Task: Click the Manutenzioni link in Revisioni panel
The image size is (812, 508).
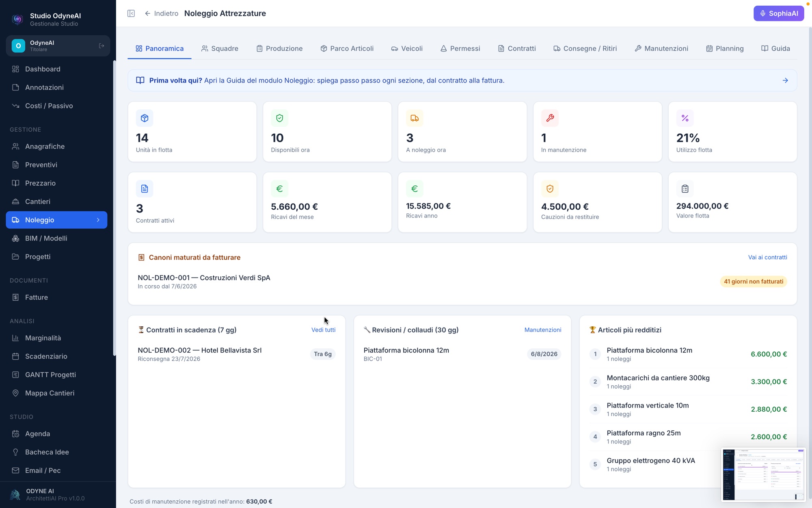Action: click(542, 330)
